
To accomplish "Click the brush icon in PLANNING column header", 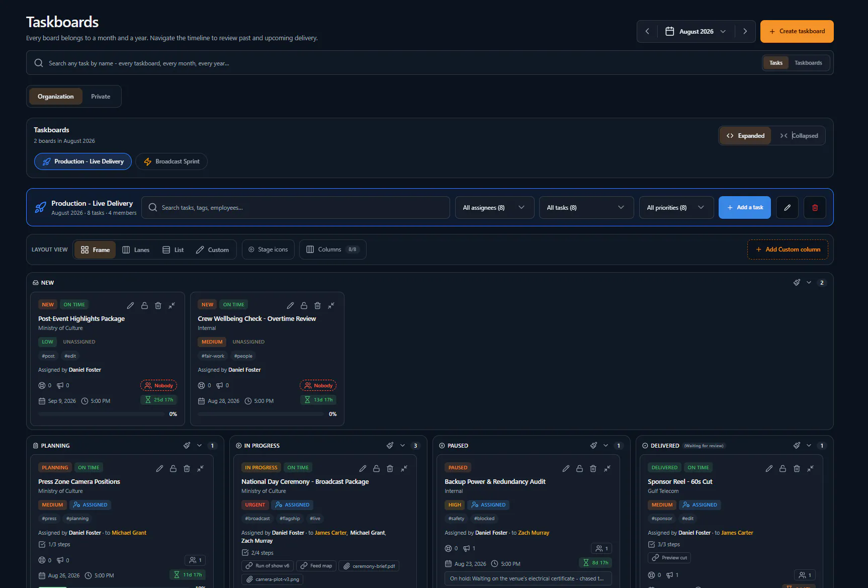I will [187, 446].
